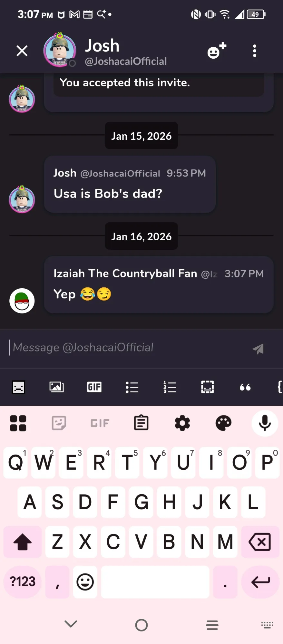This screenshot has height=644, width=283.
Task: Insert a bulleted list
Action: pyautogui.click(x=132, y=387)
